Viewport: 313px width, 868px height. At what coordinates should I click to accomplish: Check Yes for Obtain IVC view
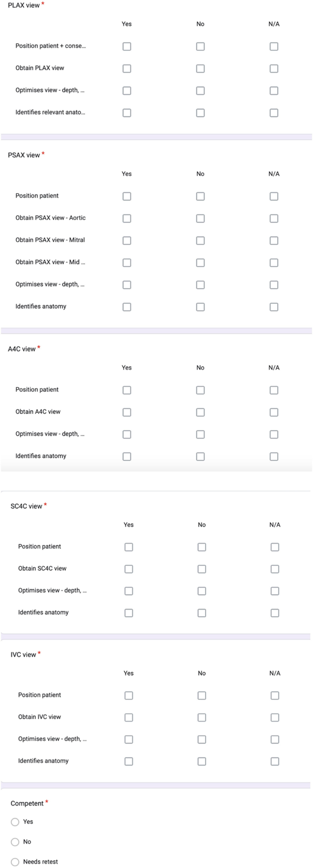pos(128,717)
